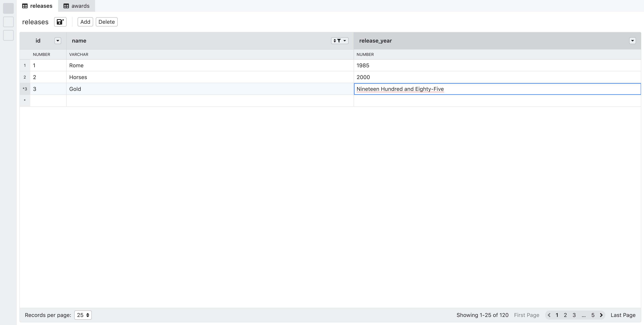644x325 pixels.
Task: Click the Add button
Action: click(x=85, y=22)
